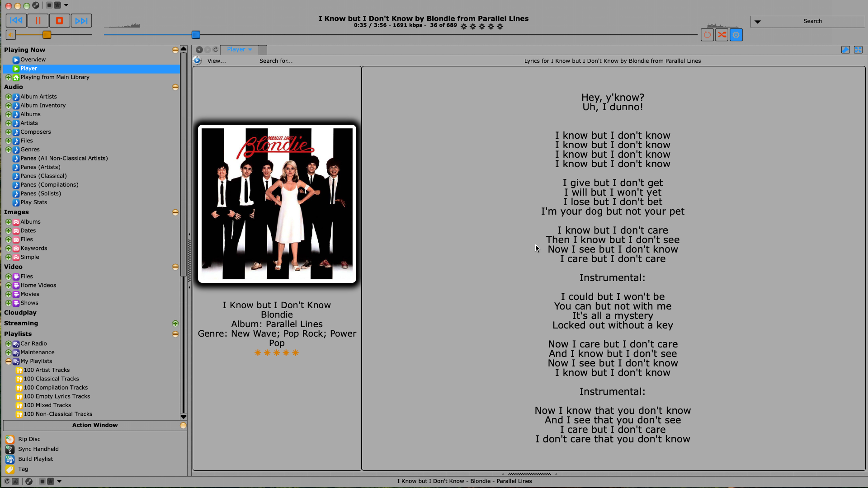Screen dimensions: 868x488
Task: Click the tree scrollbar down arrow
Action: click(x=184, y=417)
